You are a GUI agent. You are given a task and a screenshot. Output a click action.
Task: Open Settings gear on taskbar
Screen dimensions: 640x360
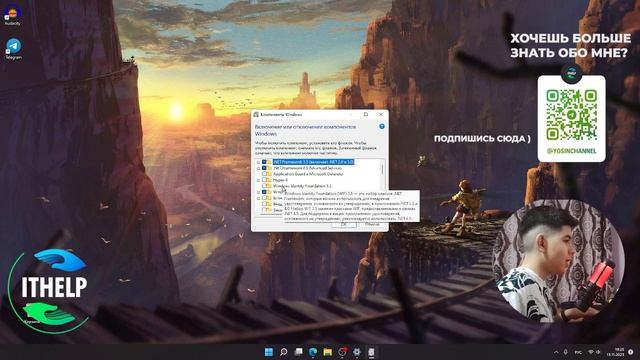pos(357,352)
